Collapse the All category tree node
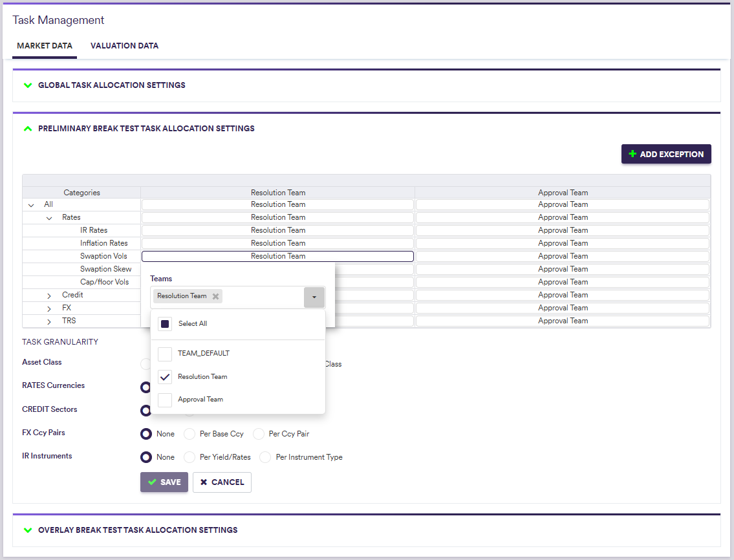 click(31, 205)
